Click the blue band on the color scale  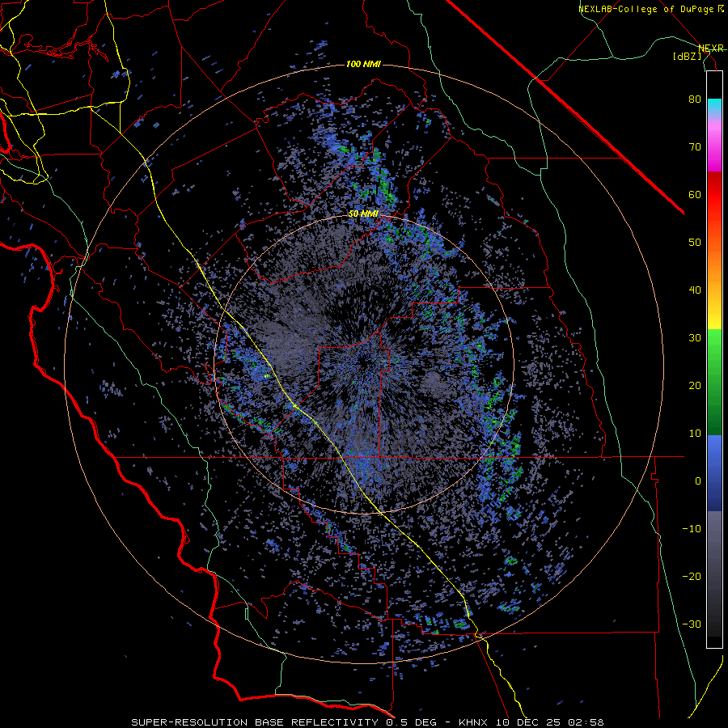[x=714, y=473]
